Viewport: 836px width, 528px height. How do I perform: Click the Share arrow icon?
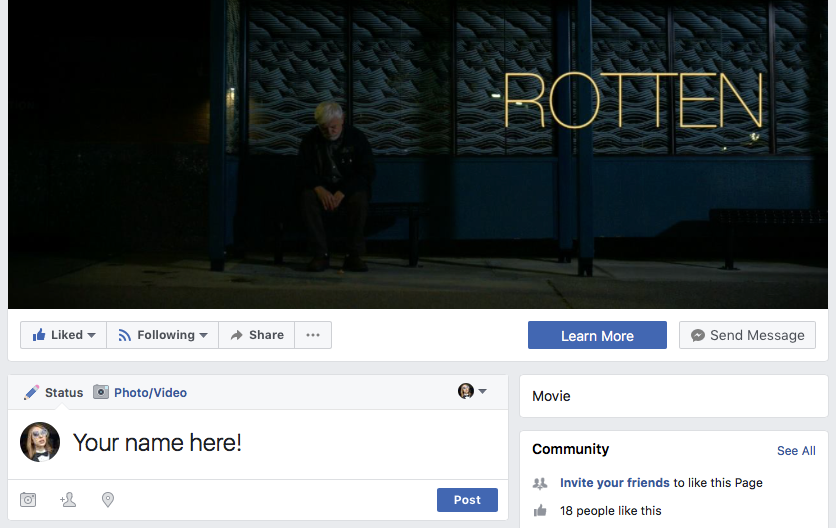point(236,335)
